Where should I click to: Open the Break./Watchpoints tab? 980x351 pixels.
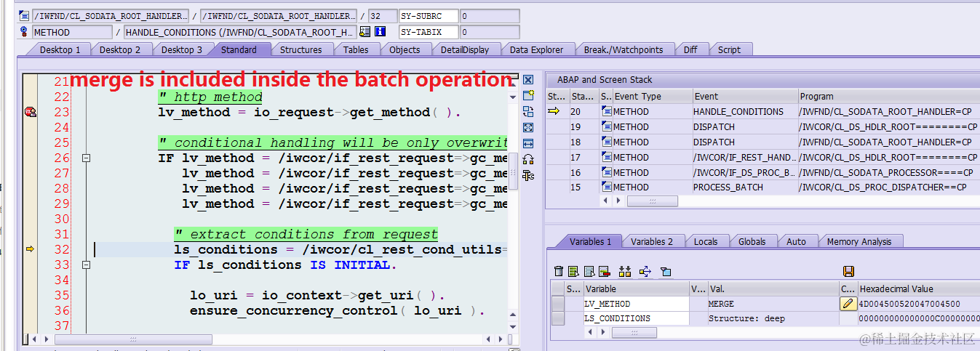(624, 49)
